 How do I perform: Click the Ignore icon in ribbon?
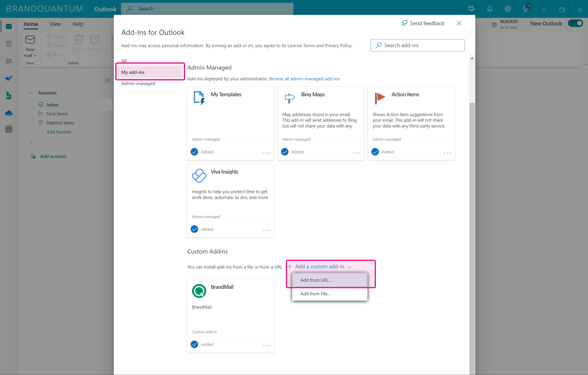[48, 36]
